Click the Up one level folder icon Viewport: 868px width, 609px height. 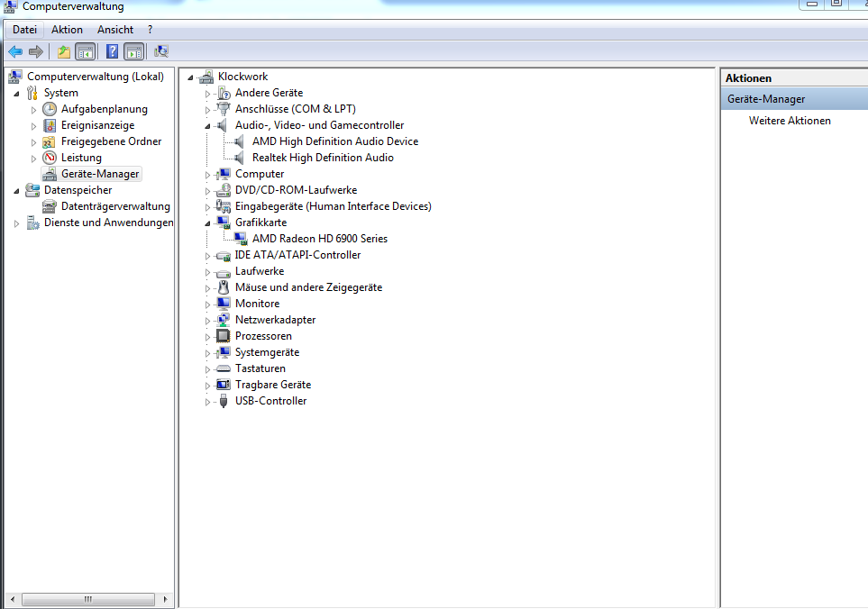tap(64, 52)
